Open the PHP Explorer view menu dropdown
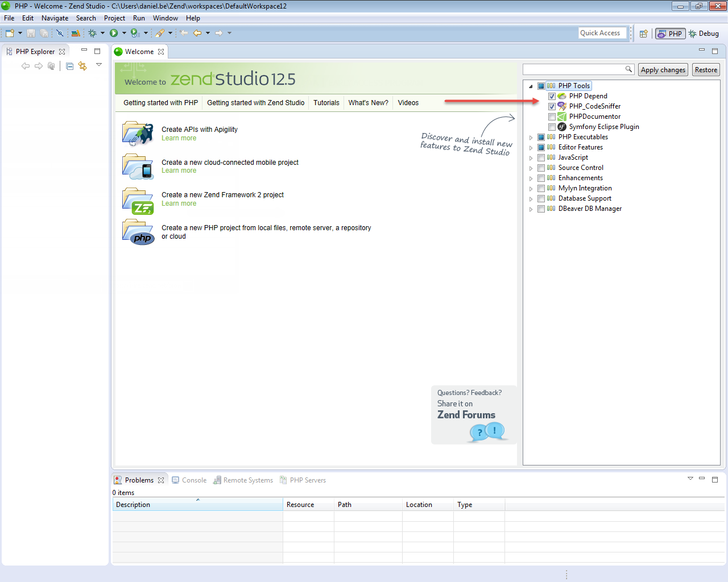Screen dimensions: 728x582 pyautogui.click(x=99, y=65)
